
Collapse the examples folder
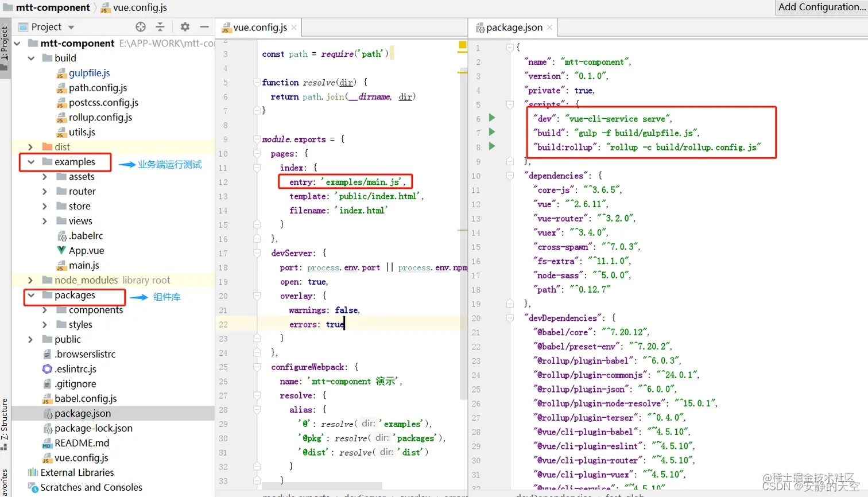pyautogui.click(x=31, y=162)
